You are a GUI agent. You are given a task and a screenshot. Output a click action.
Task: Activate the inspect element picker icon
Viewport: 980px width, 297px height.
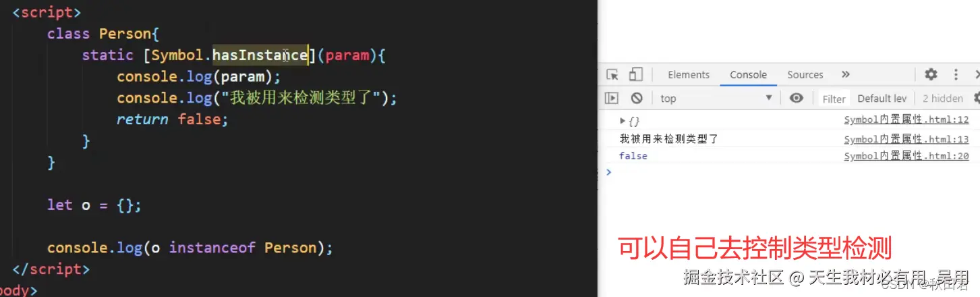[x=612, y=75]
